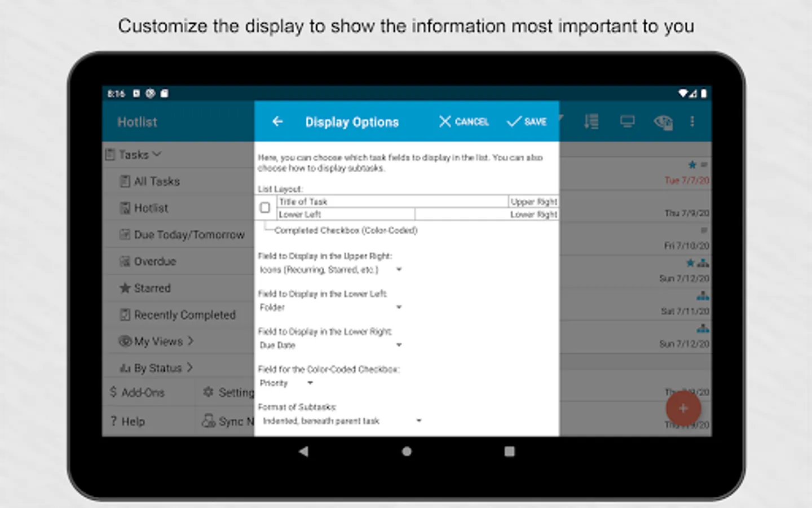
Task: Click the All Tasks list icon
Action: pos(125,181)
